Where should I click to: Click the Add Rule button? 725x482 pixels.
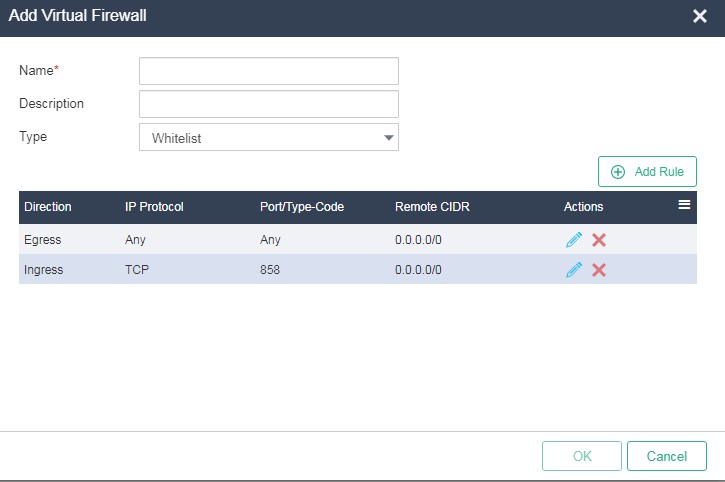(647, 172)
